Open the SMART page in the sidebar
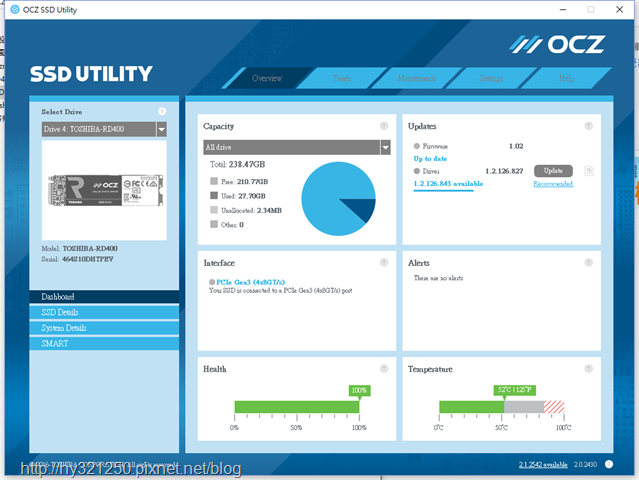This screenshot has width=639, height=480. [104, 343]
